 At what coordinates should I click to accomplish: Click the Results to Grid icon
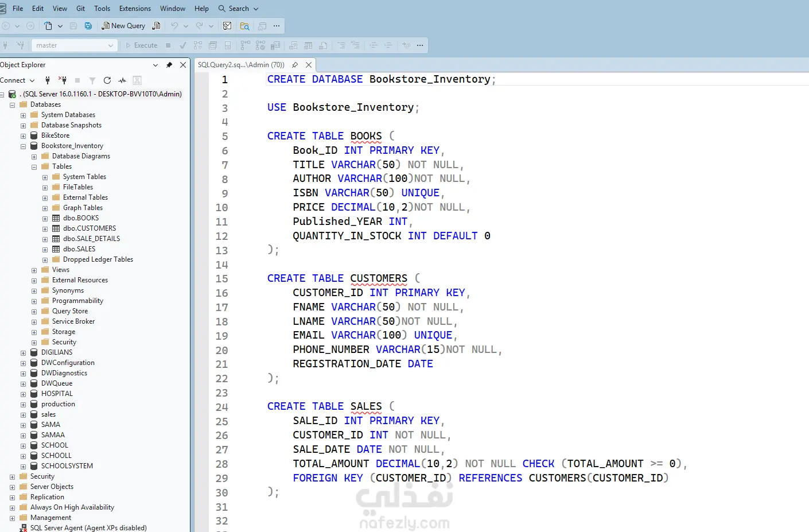click(308, 45)
